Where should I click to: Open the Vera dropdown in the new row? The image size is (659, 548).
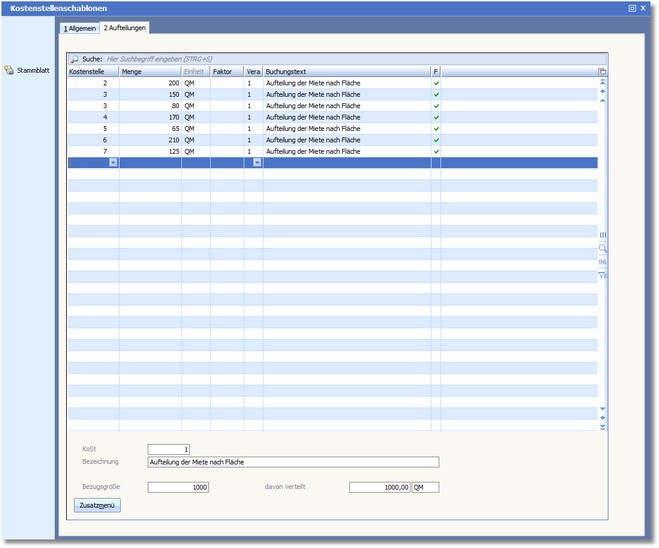[257, 162]
